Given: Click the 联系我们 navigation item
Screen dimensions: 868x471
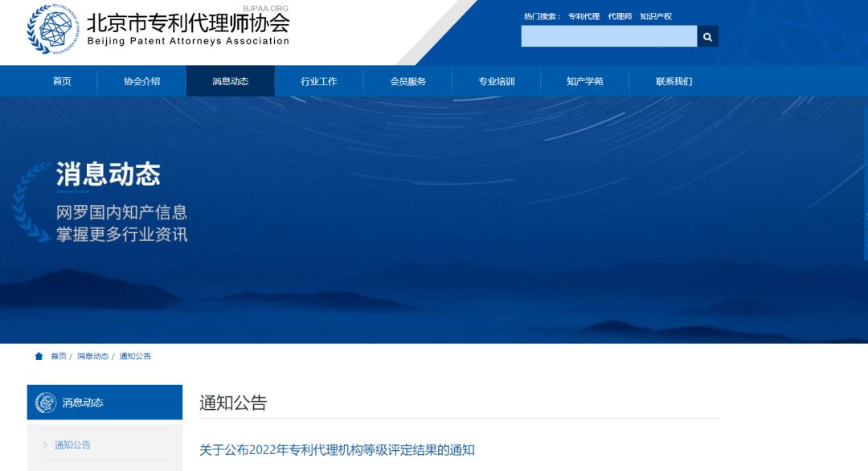Looking at the screenshot, I should click(x=673, y=80).
